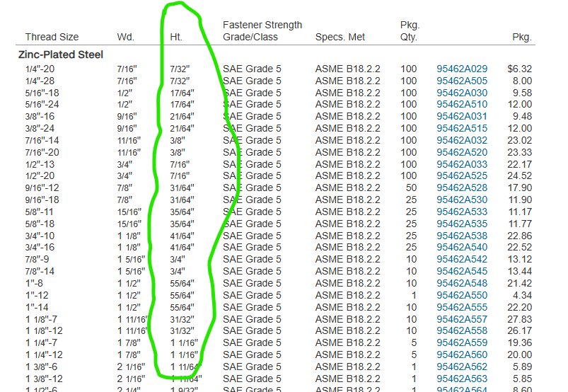Open the 95462A032 part link

click(x=462, y=140)
